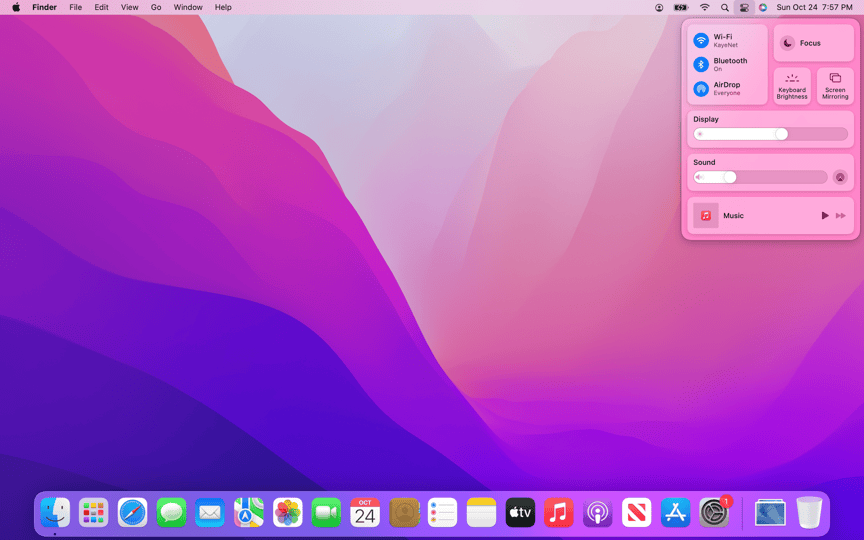Toggle AirDrop in Control Center
This screenshot has height=540, width=864.
pyautogui.click(x=701, y=89)
